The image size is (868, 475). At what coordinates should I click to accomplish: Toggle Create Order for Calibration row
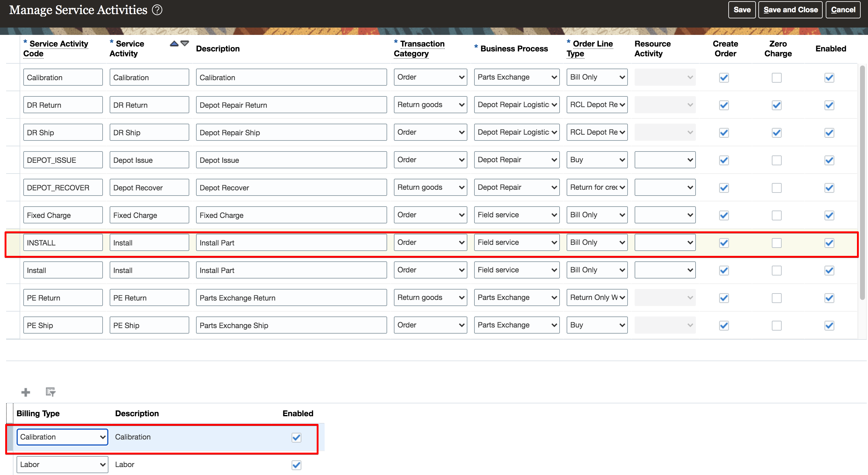[x=724, y=77]
